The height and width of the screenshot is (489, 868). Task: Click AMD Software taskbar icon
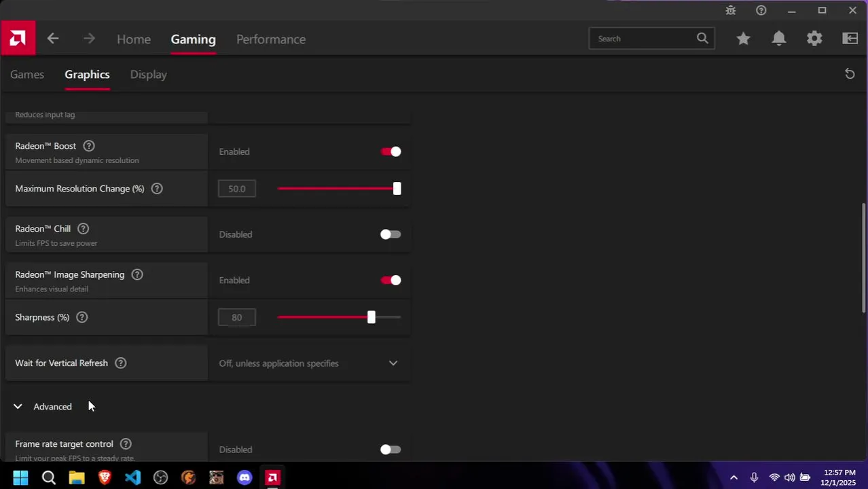click(x=272, y=477)
